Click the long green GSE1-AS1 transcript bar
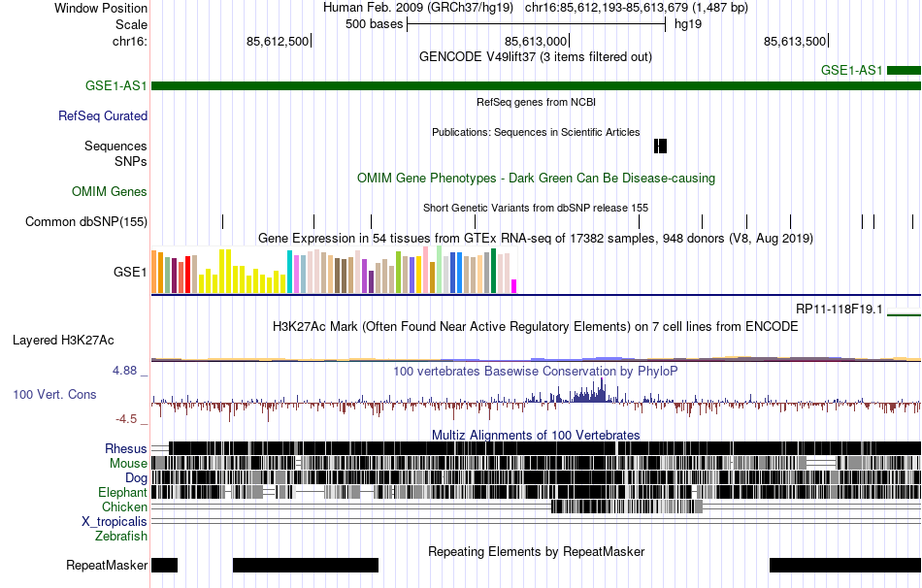 [537, 85]
